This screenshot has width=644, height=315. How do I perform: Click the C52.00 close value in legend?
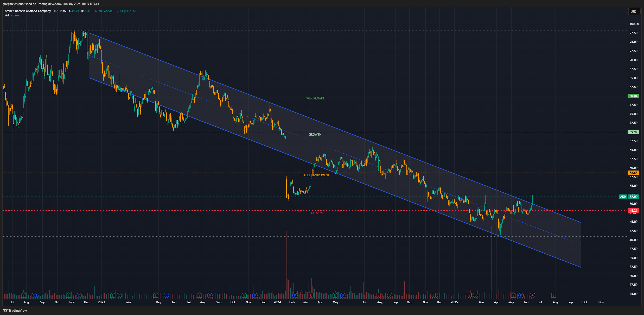(109, 11)
